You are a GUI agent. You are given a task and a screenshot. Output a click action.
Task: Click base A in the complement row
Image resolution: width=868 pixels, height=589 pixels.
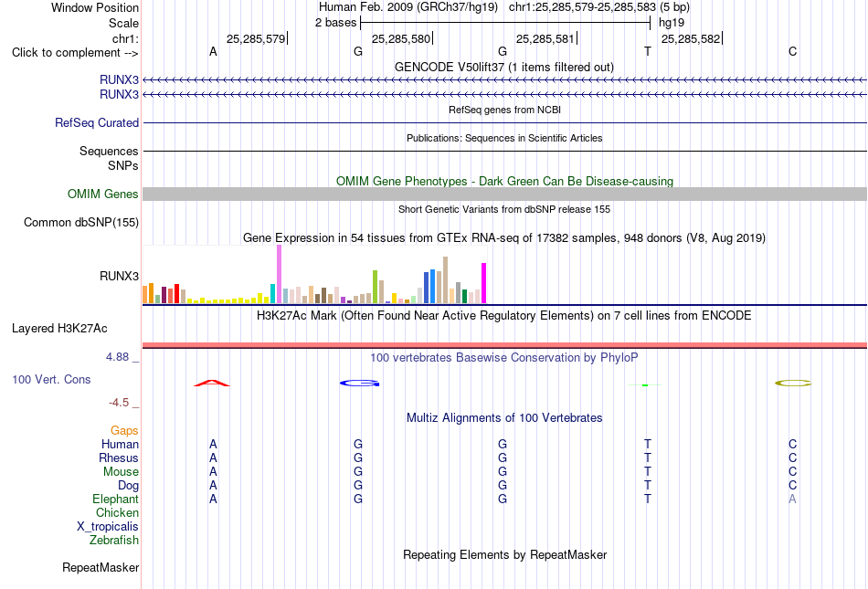pyautogui.click(x=213, y=52)
